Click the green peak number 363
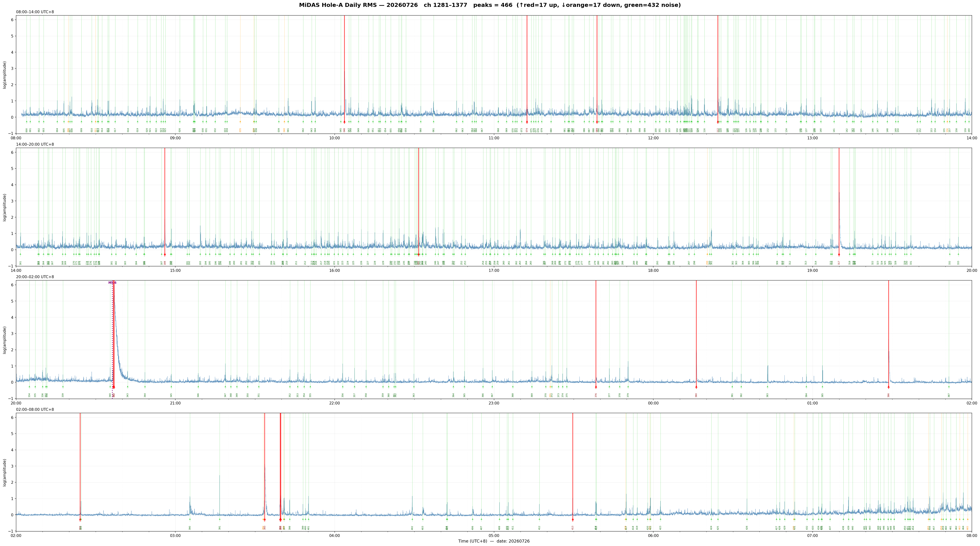The height and width of the screenshot is (546, 980). 414,395
